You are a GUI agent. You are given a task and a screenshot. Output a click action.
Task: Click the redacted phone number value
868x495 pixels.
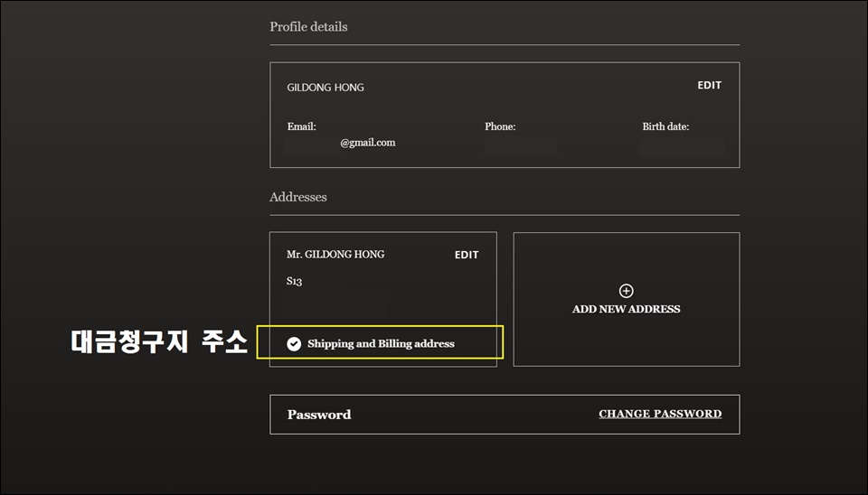521,147
